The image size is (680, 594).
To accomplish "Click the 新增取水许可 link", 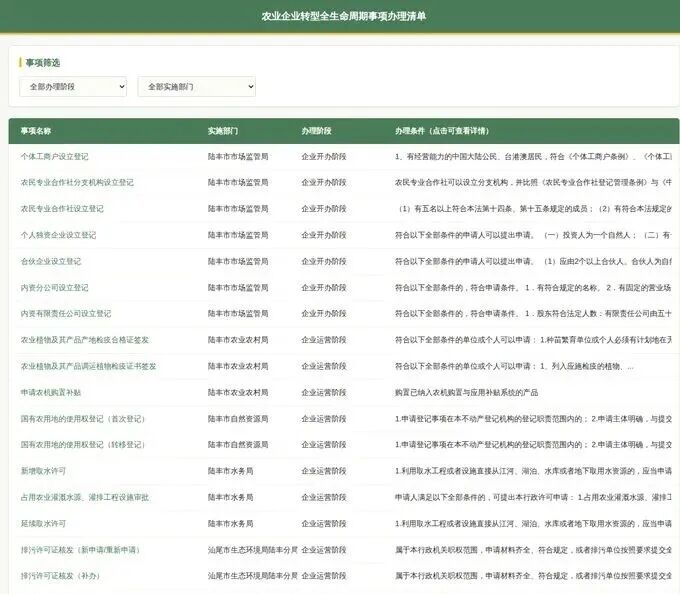I will (x=44, y=471).
